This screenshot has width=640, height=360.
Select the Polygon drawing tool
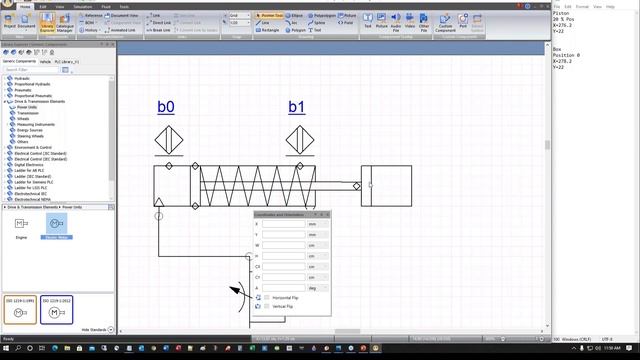[x=296, y=30]
